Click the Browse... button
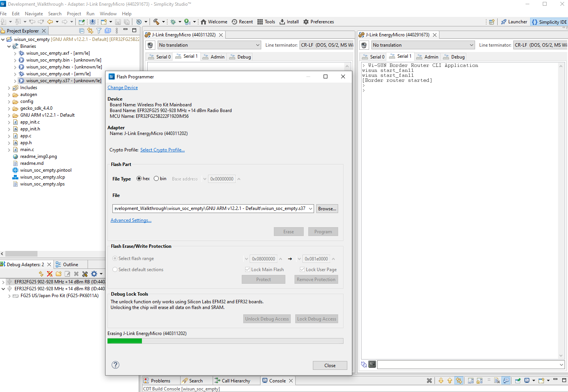The image size is (568, 392). [327, 209]
